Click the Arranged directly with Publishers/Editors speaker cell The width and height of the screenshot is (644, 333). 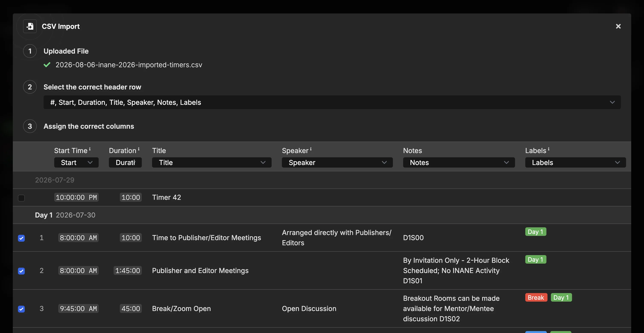point(337,238)
